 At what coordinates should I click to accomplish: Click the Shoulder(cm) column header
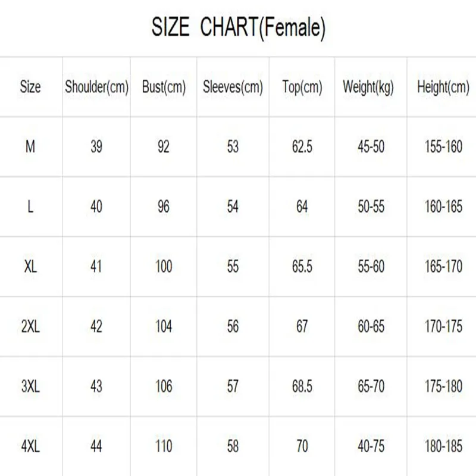tap(96, 87)
